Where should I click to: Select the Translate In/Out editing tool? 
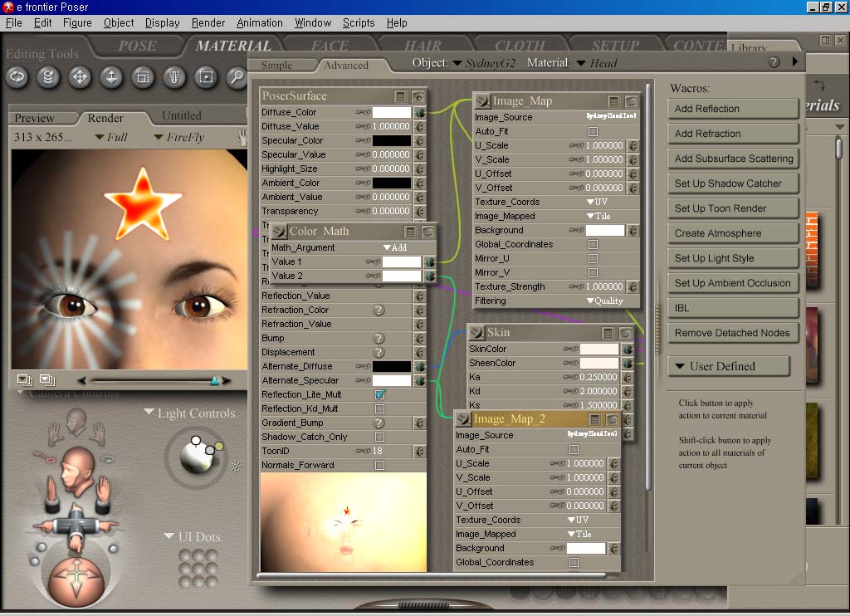[x=111, y=77]
